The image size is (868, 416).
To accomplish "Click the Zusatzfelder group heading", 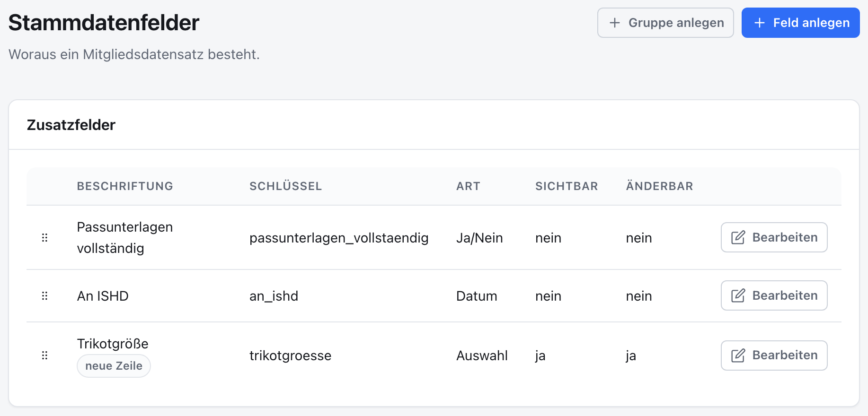I will [71, 125].
